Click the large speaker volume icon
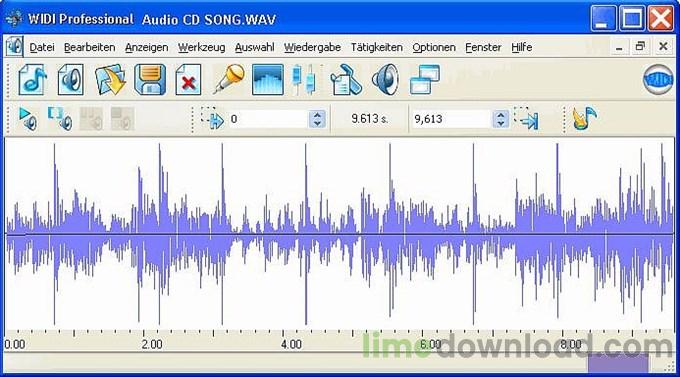The image size is (680, 377). coord(385,80)
